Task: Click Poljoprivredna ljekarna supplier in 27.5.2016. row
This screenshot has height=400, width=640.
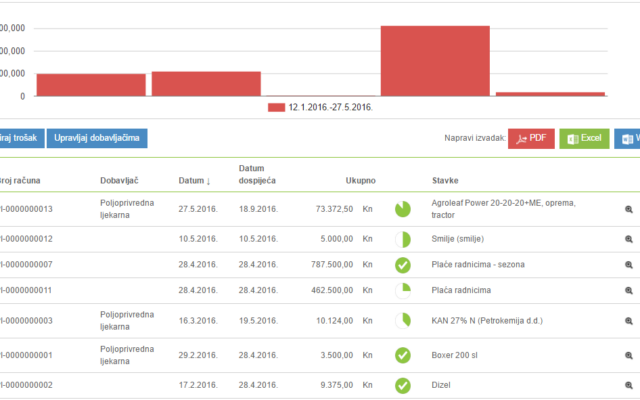Action: (127, 209)
